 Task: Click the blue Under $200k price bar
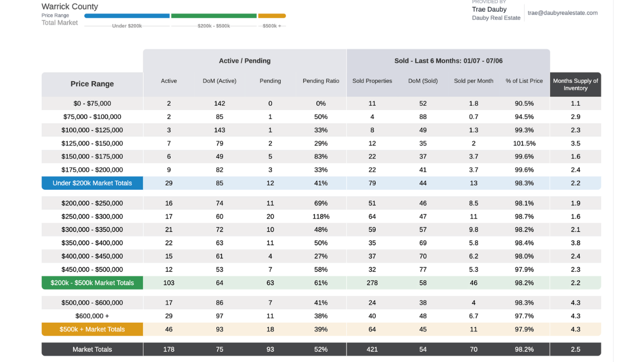click(127, 16)
